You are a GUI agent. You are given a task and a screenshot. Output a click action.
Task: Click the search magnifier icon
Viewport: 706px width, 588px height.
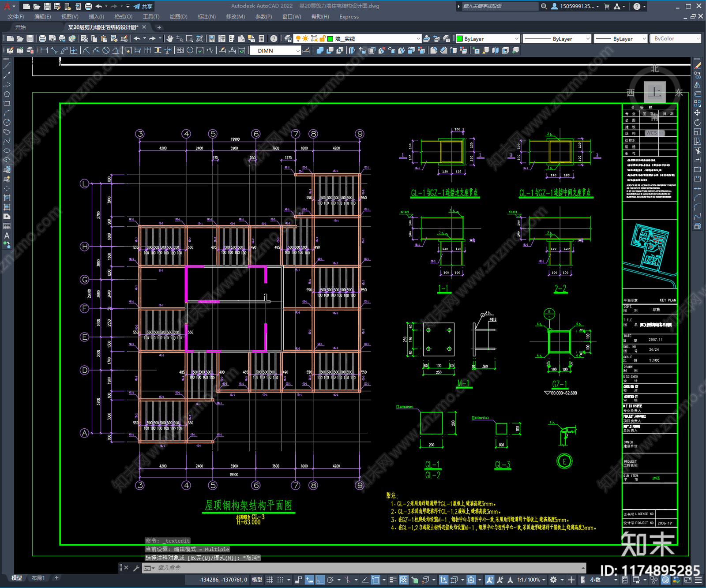point(544,6)
